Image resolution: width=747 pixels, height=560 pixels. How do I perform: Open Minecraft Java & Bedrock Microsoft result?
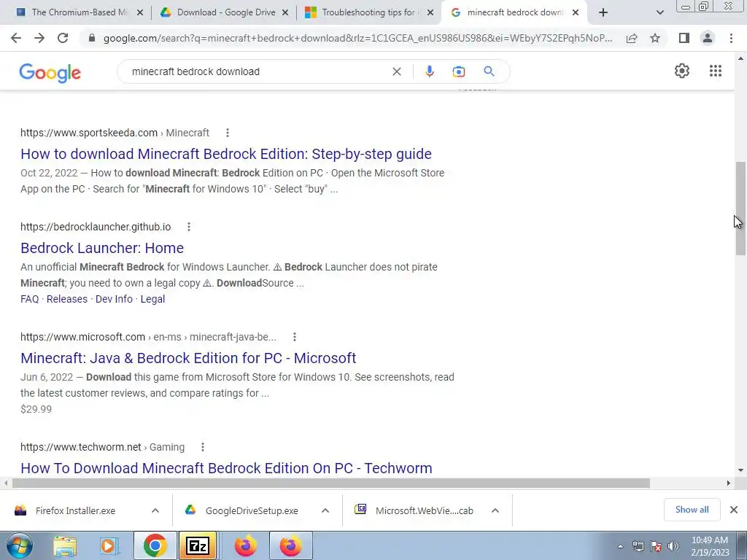(188, 357)
